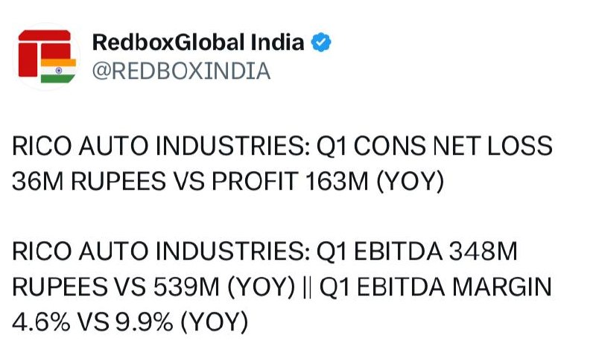
Task: Visit the @REDBOXINDIA handle link
Action: point(181,71)
